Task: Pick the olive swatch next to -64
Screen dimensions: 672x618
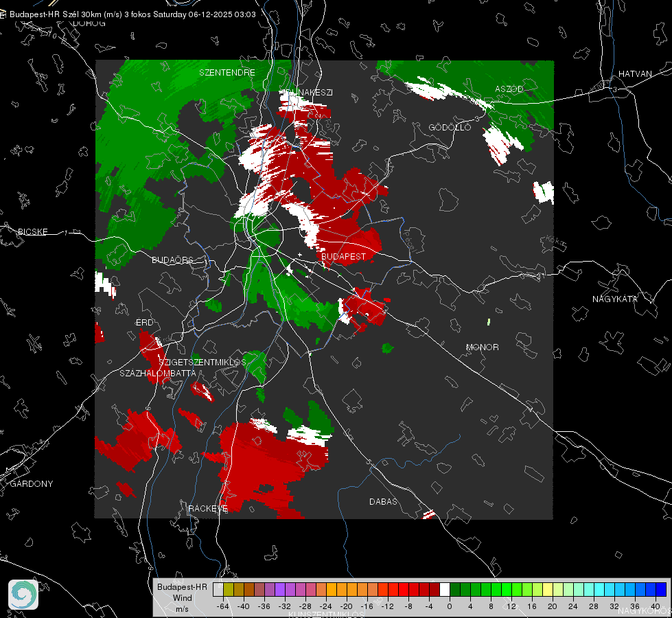Action: (229, 590)
